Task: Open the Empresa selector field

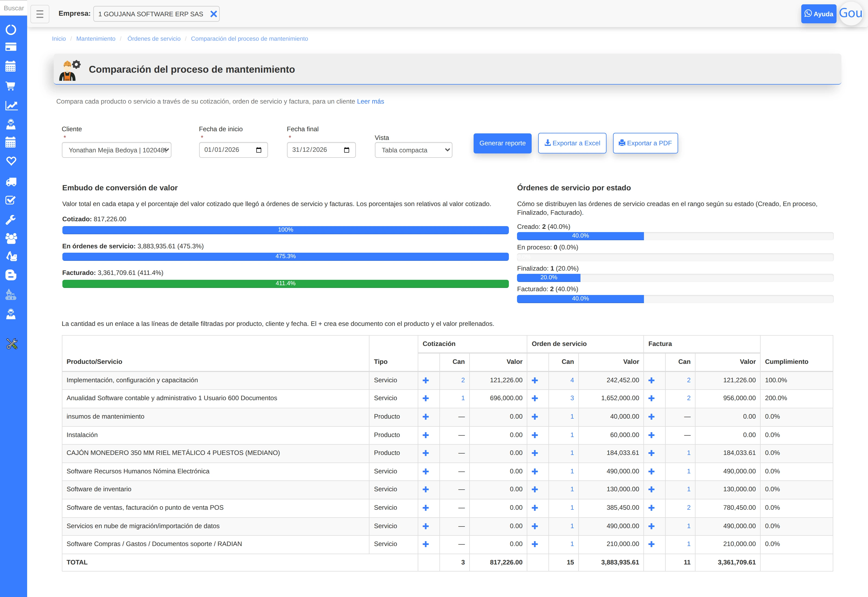Action: click(x=157, y=14)
